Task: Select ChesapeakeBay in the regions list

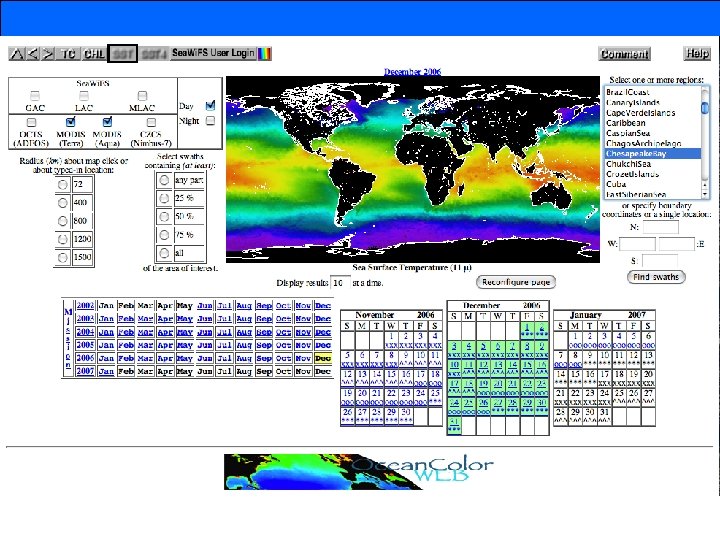Action: click(652, 153)
